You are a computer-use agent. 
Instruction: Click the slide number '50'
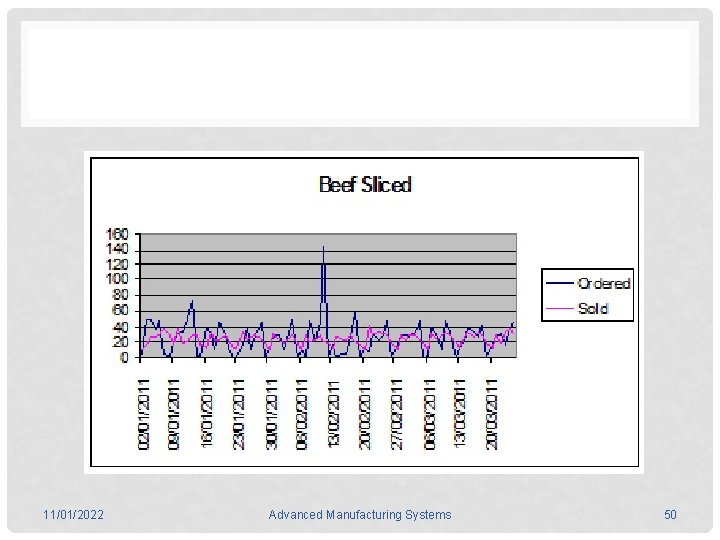point(670,514)
